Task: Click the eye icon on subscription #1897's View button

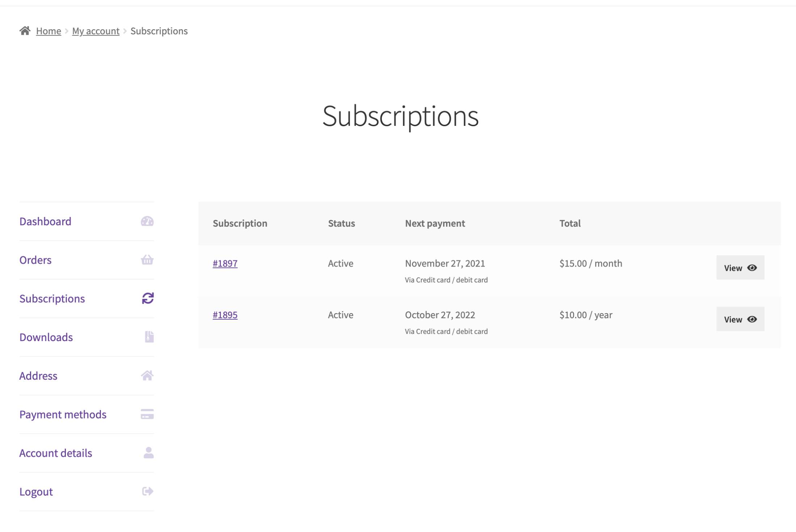Action: (x=752, y=268)
